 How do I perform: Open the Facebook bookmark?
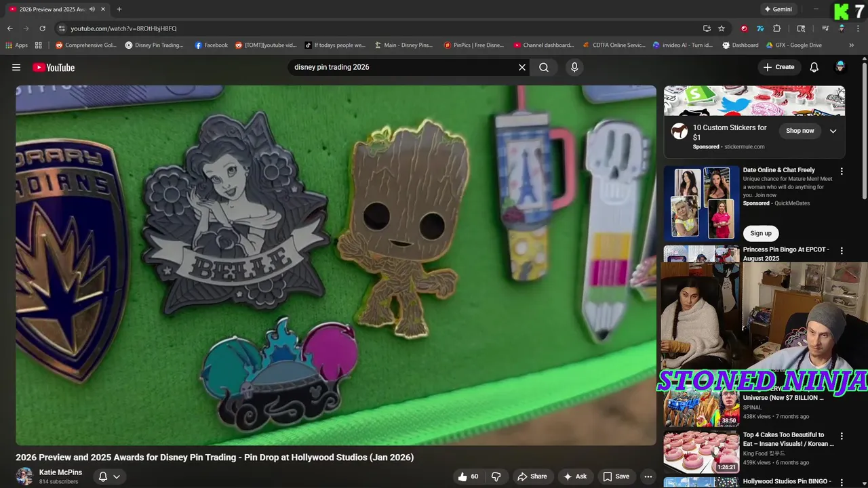pyautogui.click(x=212, y=45)
